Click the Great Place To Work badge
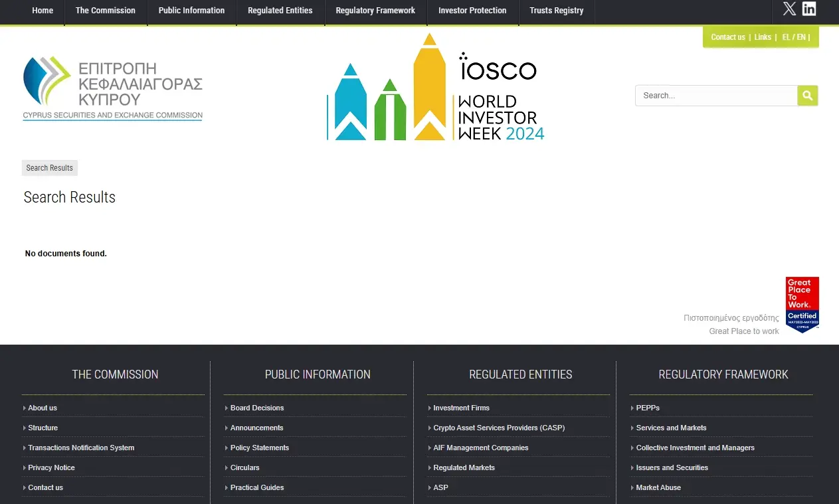This screenshot has width=839, height=504. coord(802,304)
